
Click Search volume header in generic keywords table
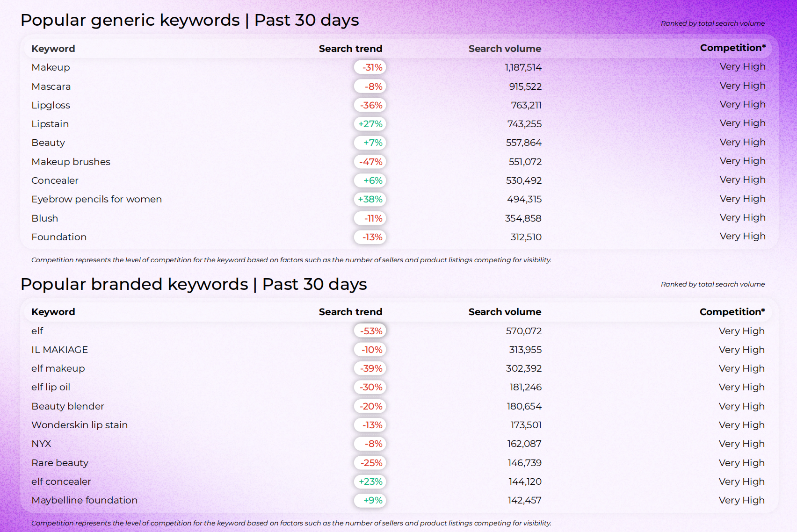tap(505, 49)
